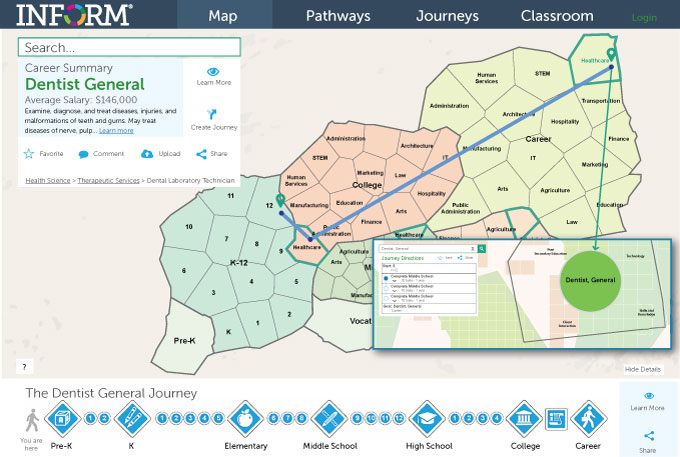The width and height of the screenshot is (680, 457).
Task: Focus the Search input field
Action: [129, 47]
